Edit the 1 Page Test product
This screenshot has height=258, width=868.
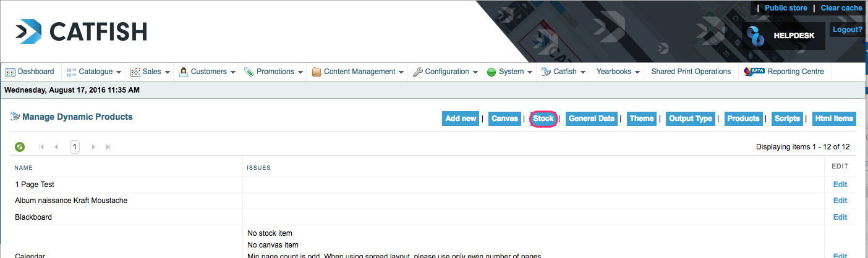pyautogui.click(x=840, y=185)
